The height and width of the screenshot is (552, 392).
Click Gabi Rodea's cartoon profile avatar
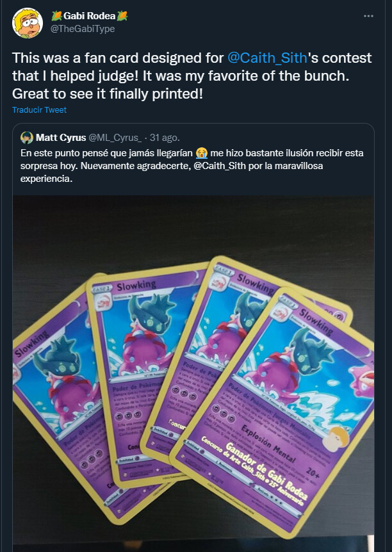28,23
